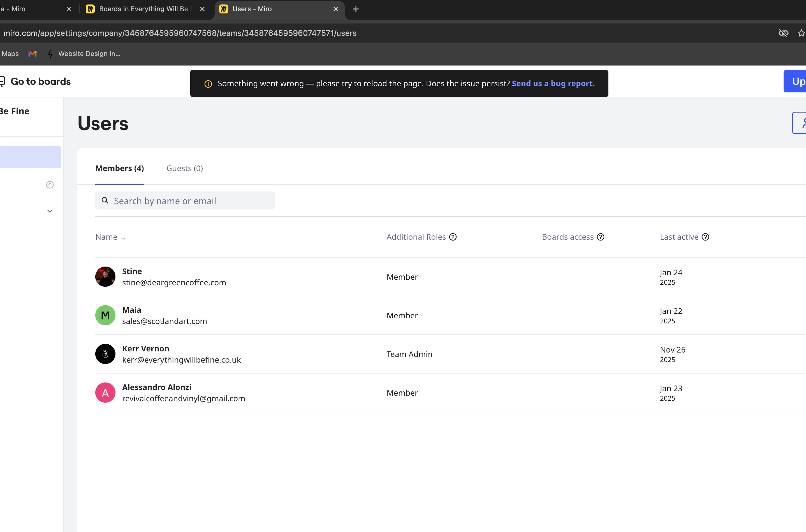Close the Users - Miro tab
The width and height of the screenshot is (806, 532).
pos(335,9)
